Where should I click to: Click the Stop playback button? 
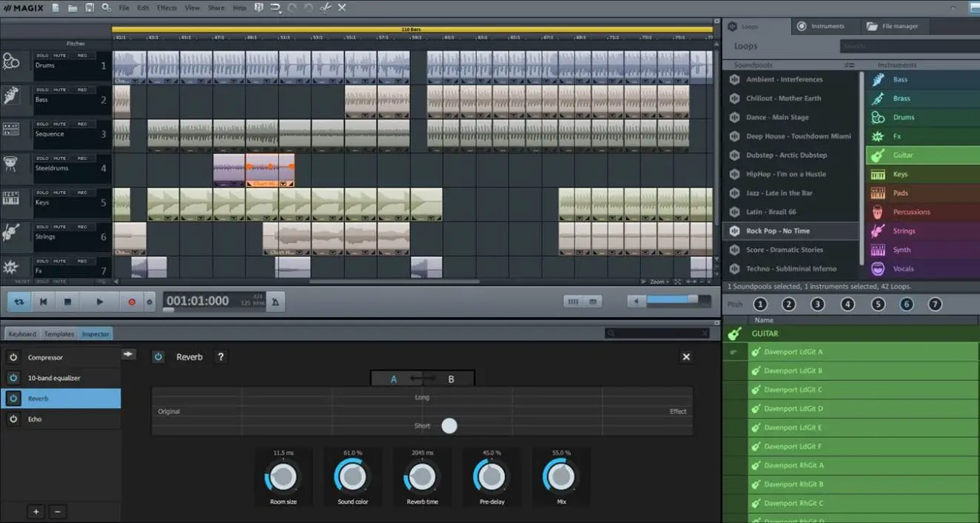pos(67,302)
